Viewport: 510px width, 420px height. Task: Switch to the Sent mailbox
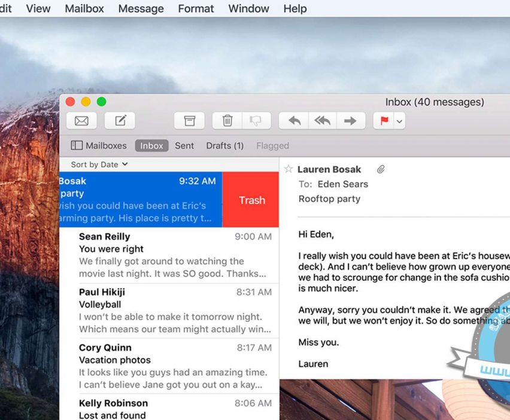tap(184, 145)
